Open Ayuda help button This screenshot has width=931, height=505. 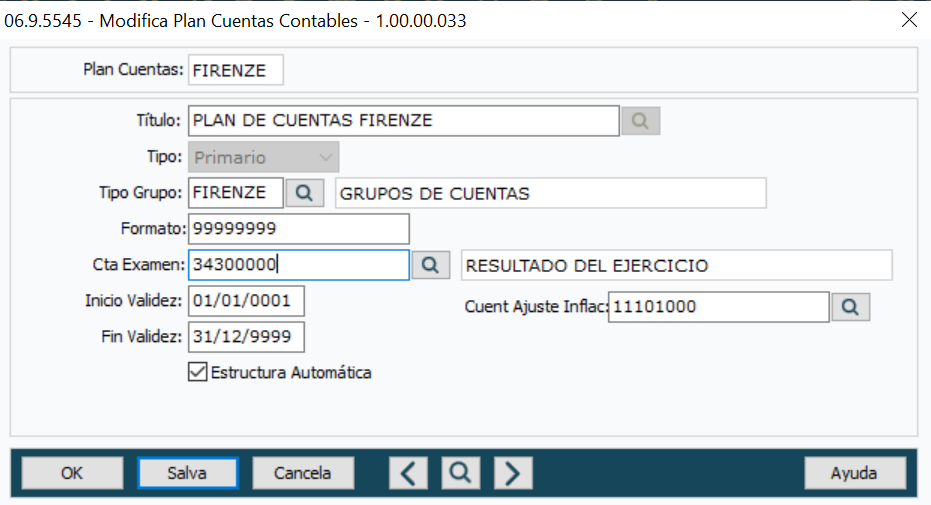click(x=855, y=473)
